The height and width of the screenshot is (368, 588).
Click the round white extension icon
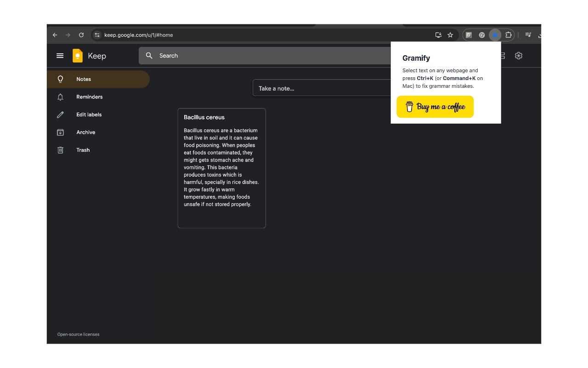[x=482, y=35]
